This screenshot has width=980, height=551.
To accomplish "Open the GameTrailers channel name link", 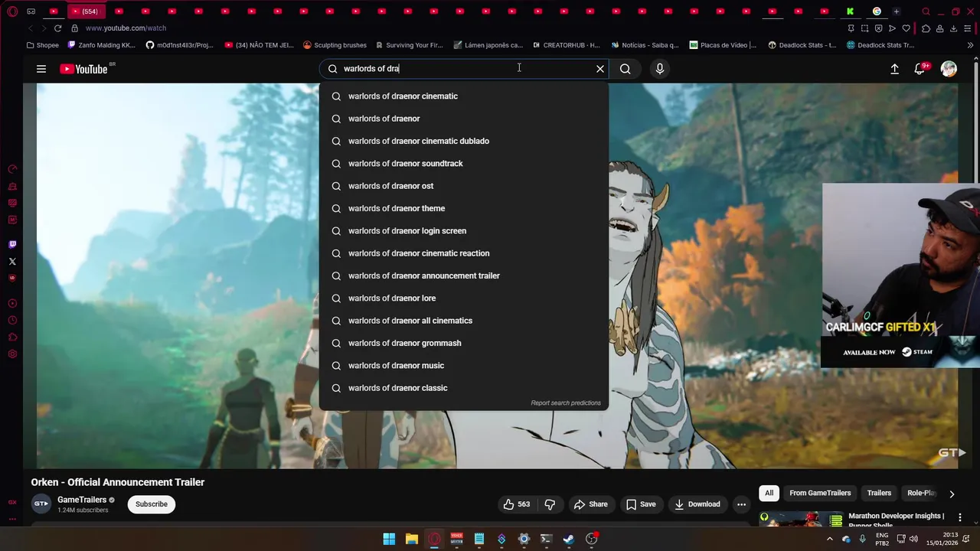I will pos(82,500).
